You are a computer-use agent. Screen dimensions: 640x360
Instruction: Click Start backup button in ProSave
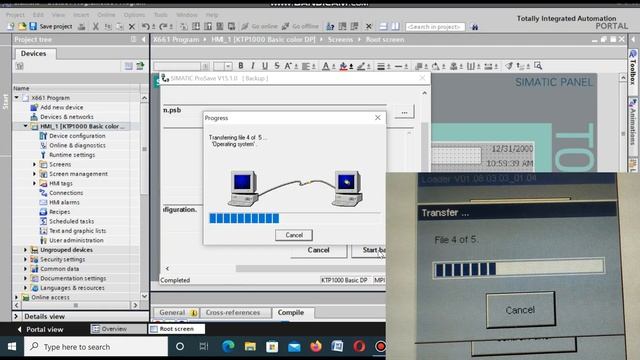coord(369,250)
